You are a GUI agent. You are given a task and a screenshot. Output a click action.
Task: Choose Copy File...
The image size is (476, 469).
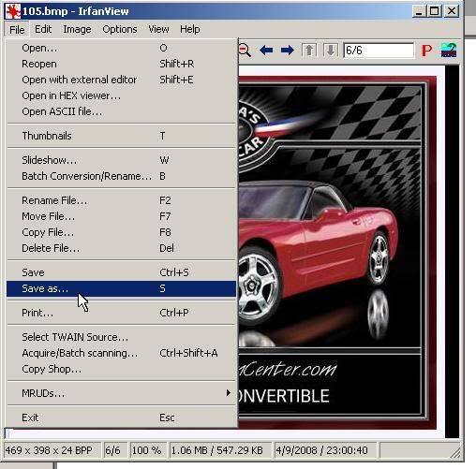(x=122, y=232)
